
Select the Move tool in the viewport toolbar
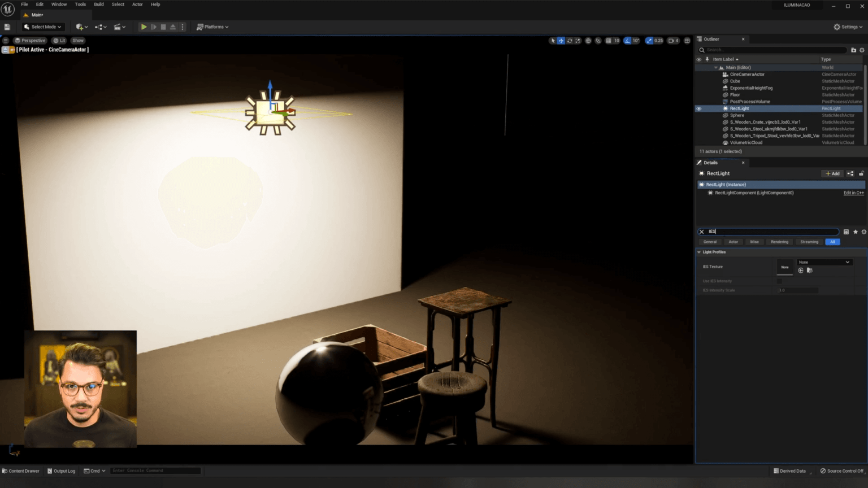click(561, 40)
